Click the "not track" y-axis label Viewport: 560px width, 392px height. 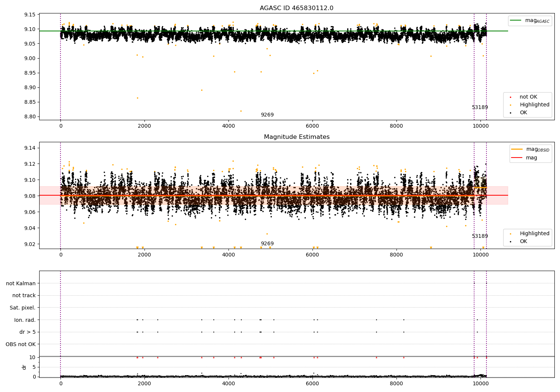click(24, 295)
